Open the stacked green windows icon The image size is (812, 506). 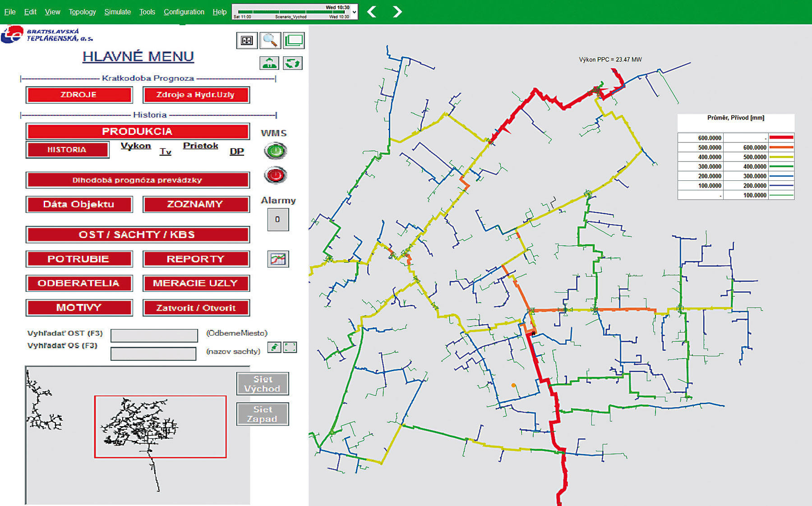294,41
